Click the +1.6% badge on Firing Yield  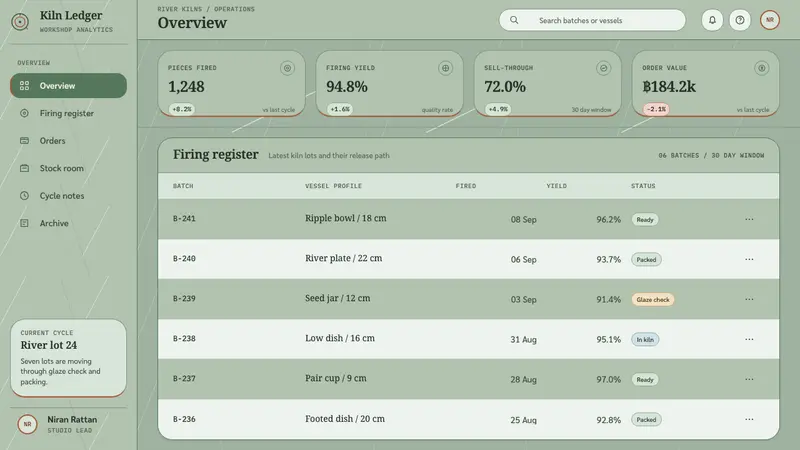[340, 109]
